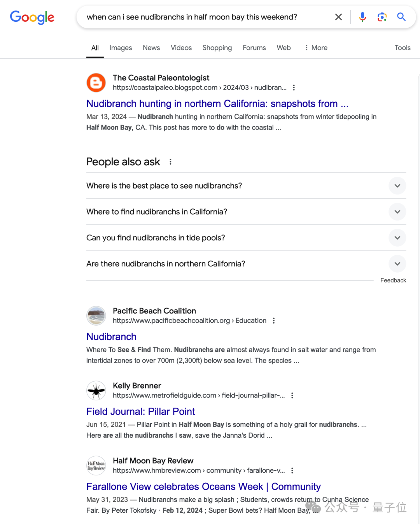Viewport: 420px width, 524px height.
Task: Click the blue magnifier search icon
Action: pos(401,17)
